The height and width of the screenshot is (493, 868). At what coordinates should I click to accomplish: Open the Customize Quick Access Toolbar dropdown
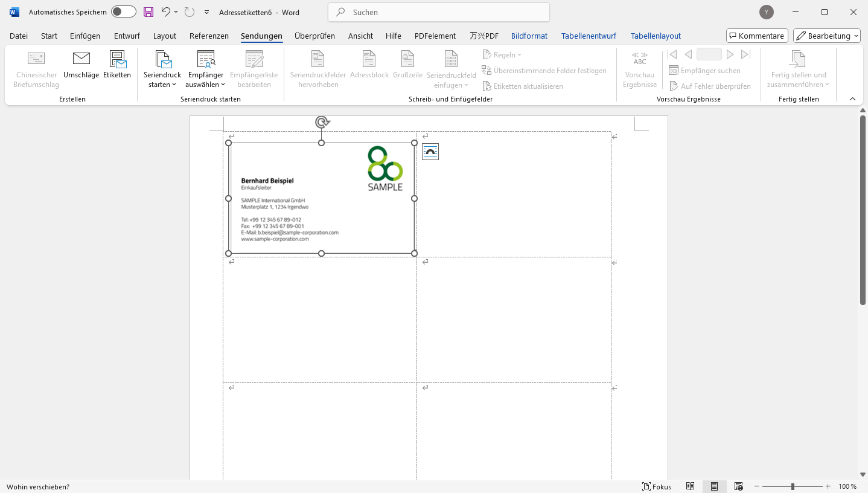click(207, 12)
